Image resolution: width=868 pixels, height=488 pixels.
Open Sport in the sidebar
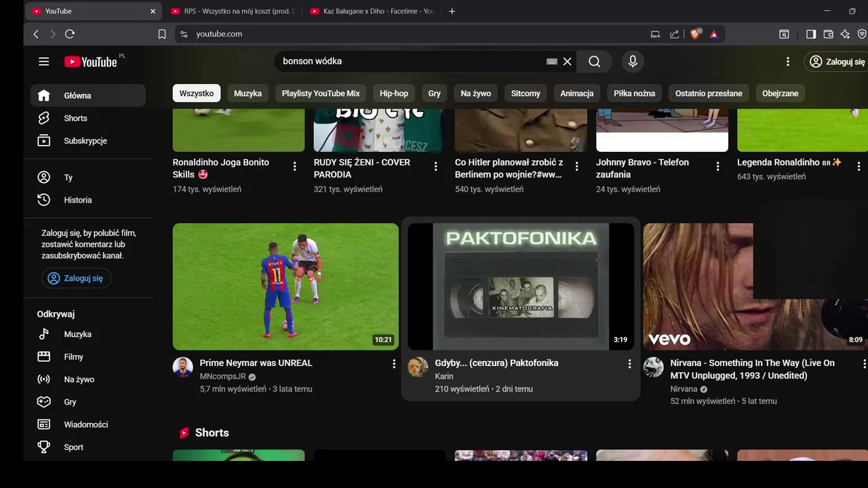coord(88,447)
